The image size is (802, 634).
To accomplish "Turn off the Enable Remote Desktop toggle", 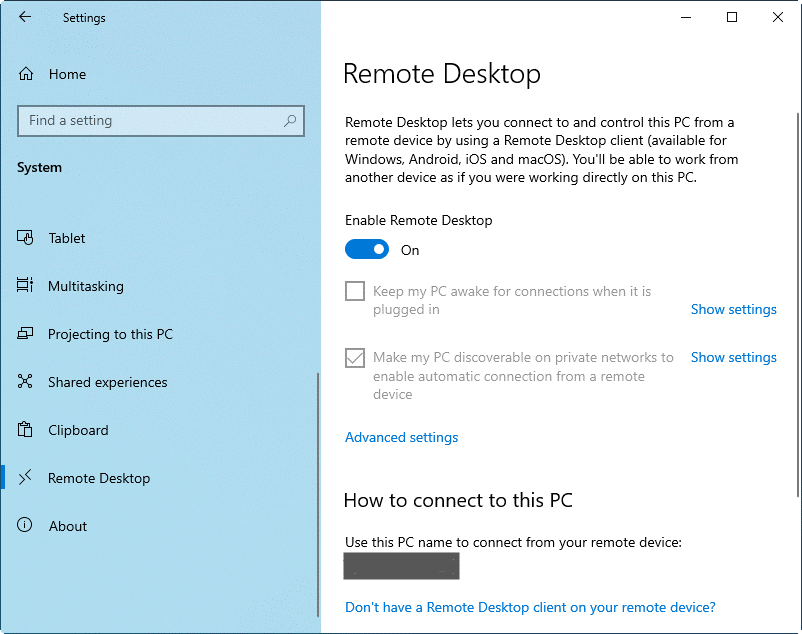I will click(x=367, y=250).
